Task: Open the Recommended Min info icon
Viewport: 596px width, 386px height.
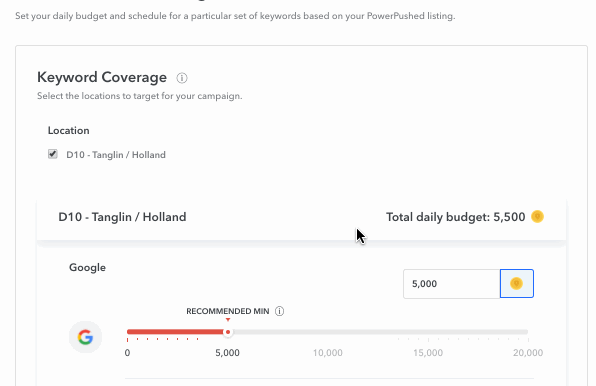Action: click(279, 311)
